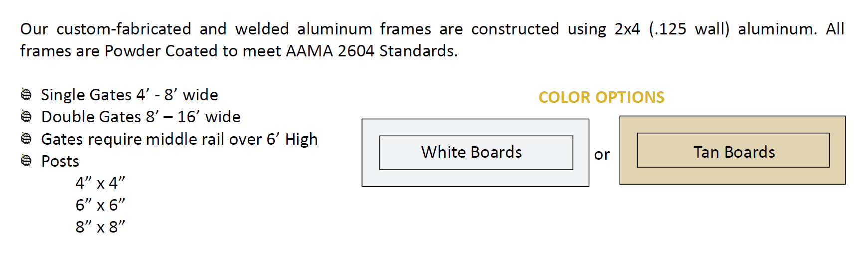Click the "Single Gates 4' - 8' wide" text
Viewport: 868px width, 257px height.
pos(129,95)
